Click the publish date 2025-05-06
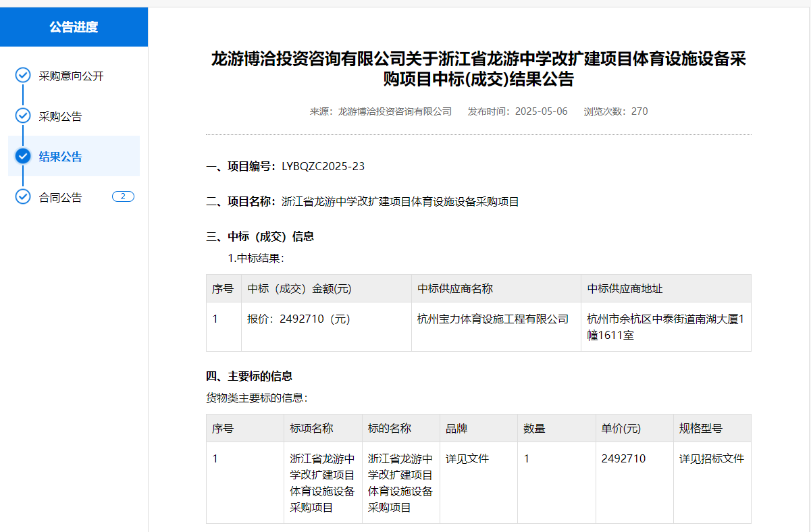 coord(541,111)
